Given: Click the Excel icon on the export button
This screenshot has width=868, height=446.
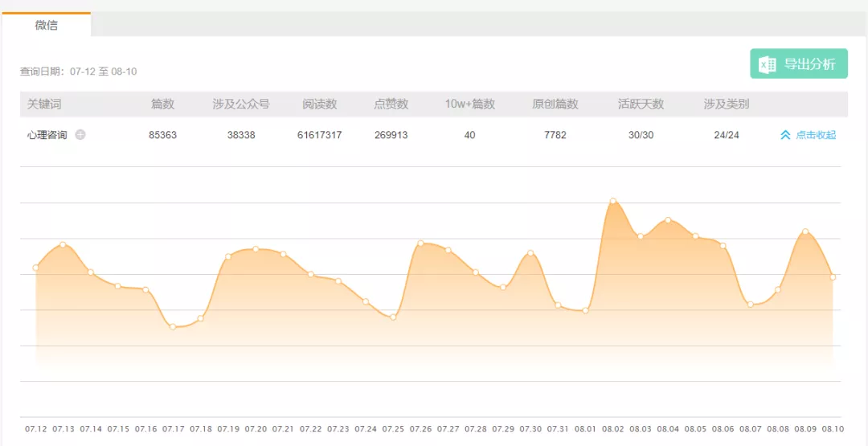Looking at the screenshot, I should point(767,64).
